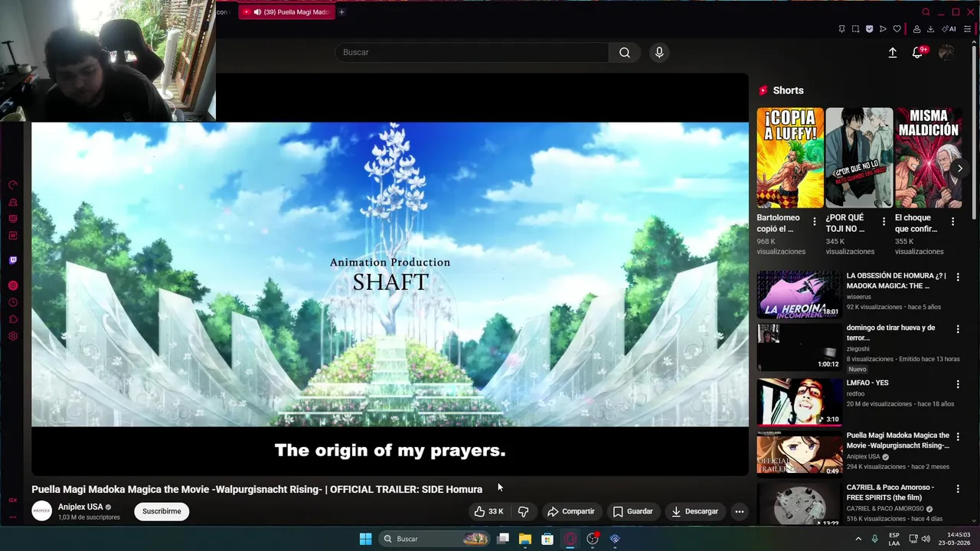Click Suscribirme button
Image resolution: width=980 pixels, height=551 pixels.
[162, 511]
